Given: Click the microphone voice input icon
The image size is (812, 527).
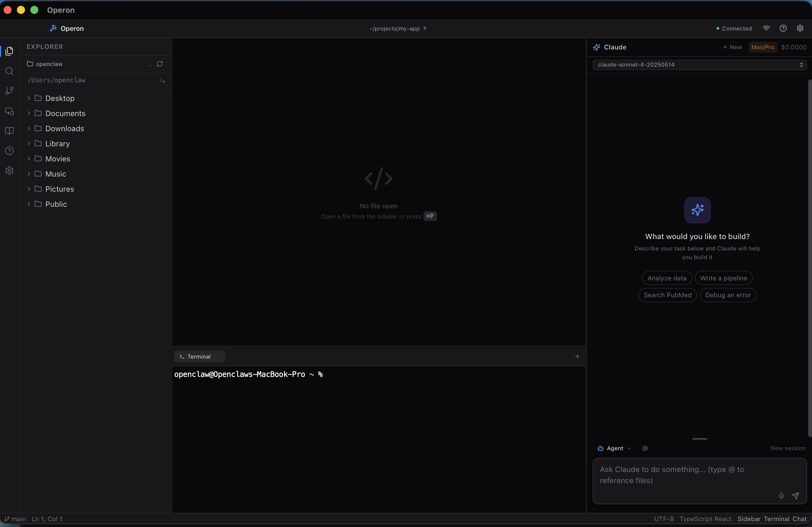Looking at the screenshot, I should (x=781, y=496).
